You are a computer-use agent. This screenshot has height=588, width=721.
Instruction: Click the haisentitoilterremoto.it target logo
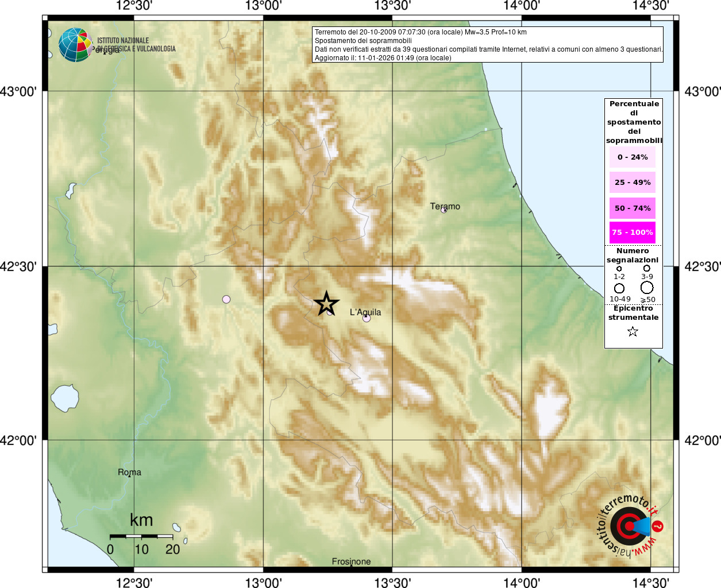pyautogui.click(x=630, y=525)
